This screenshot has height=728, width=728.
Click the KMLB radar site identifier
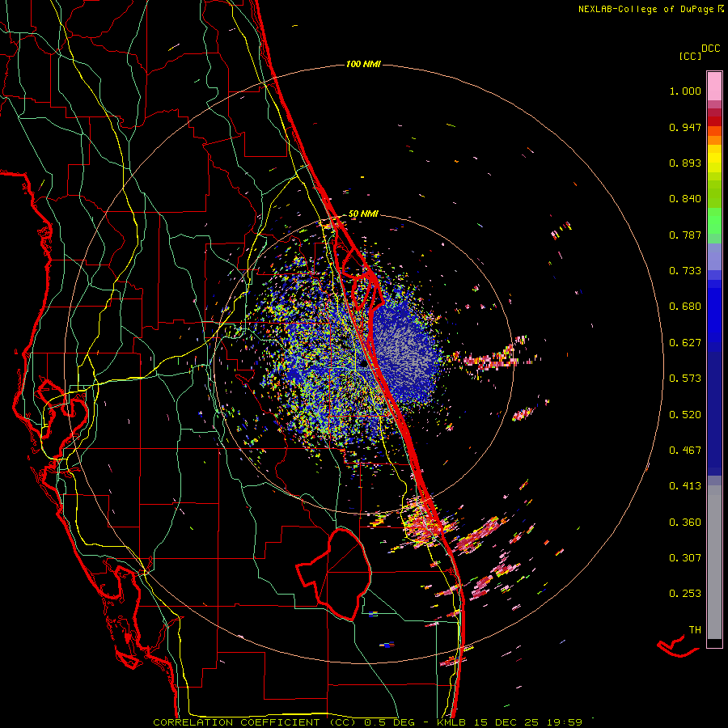pos(453,722)
